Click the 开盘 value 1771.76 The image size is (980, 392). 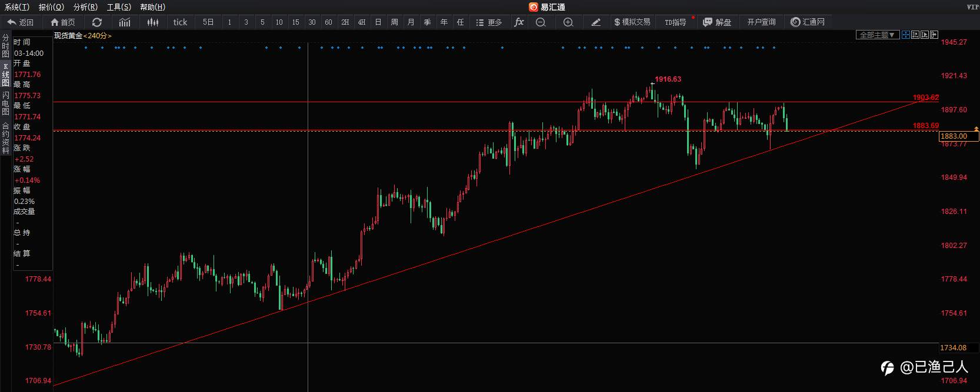click(x=28, y=75)
